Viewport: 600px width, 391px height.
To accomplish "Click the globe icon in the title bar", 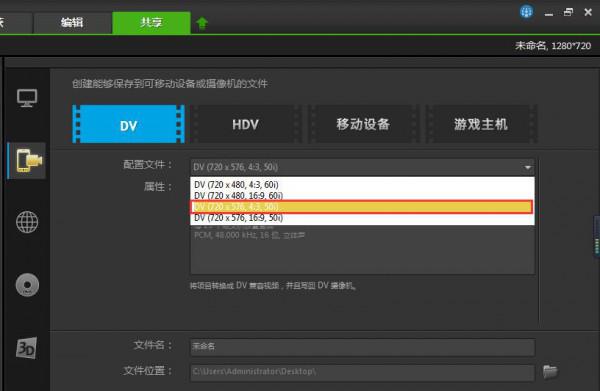I will (527, 11).
